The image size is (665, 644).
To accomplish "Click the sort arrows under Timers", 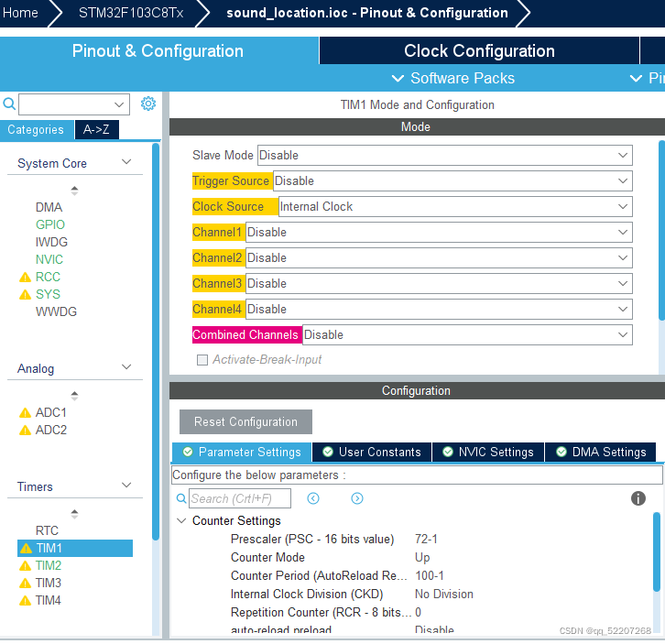I will 74,514.
